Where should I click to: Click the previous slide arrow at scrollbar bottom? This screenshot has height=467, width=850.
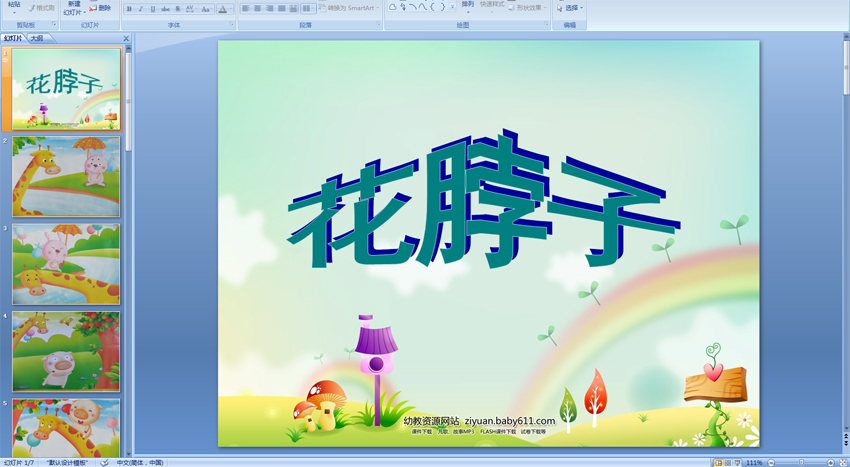(x=846, y=438)
